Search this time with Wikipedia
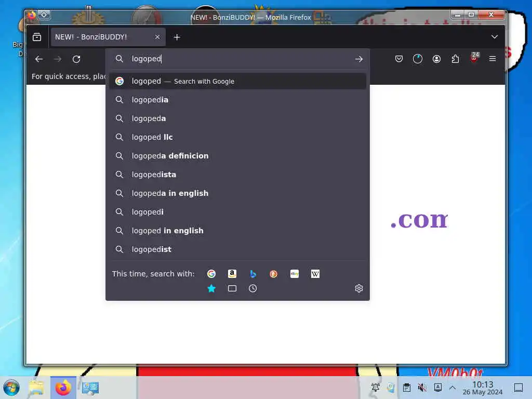The width and height of the screenshot is (532, 399). [315, 274]
